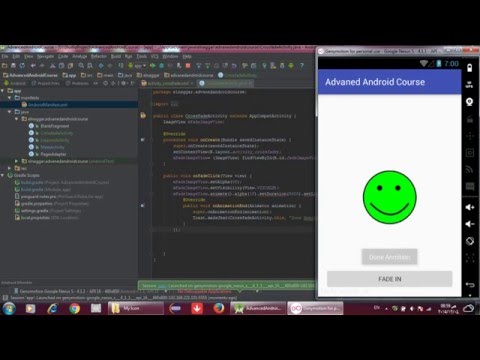
Task: Select AndroidManifest.xml in project tree
Action: 47,105
